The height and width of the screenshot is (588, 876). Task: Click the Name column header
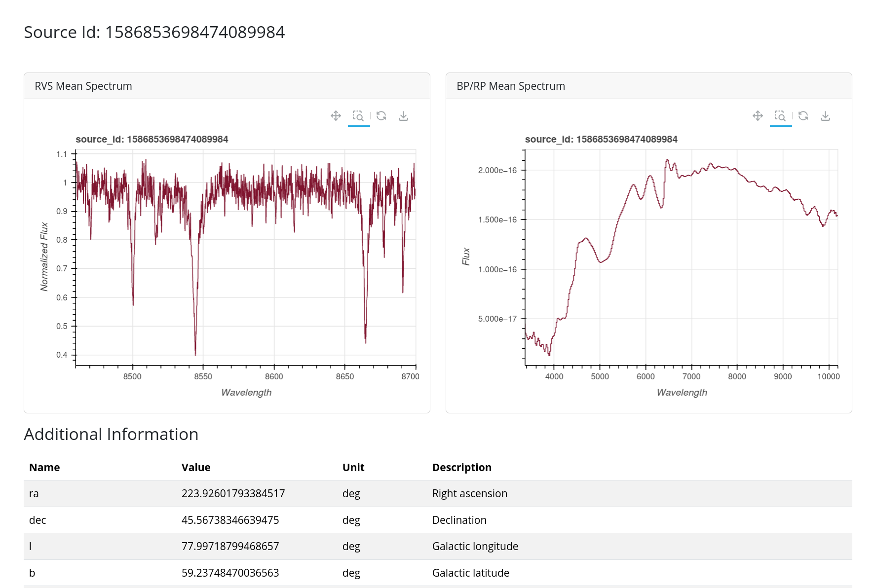pyautogui.click(x=44, y=468)
